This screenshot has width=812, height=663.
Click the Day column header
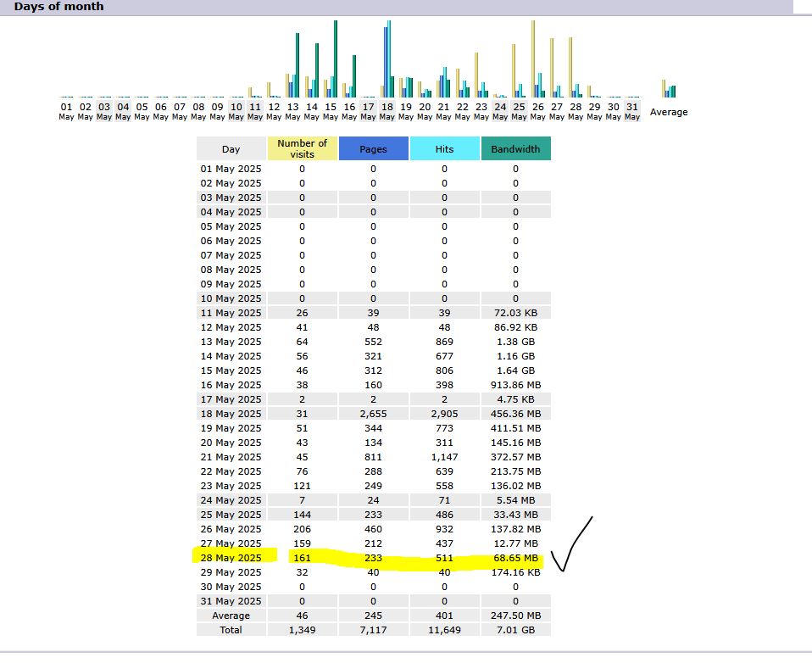coord(231,148)
